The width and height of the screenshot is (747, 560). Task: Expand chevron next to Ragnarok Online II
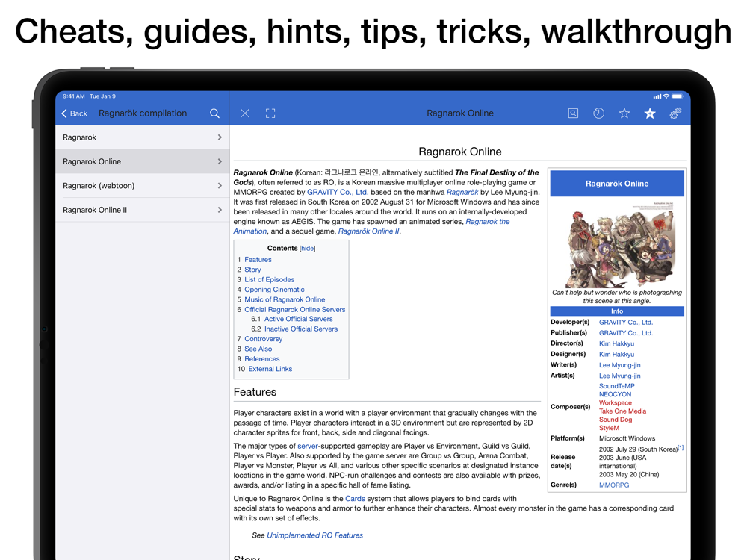click(220, 210)
